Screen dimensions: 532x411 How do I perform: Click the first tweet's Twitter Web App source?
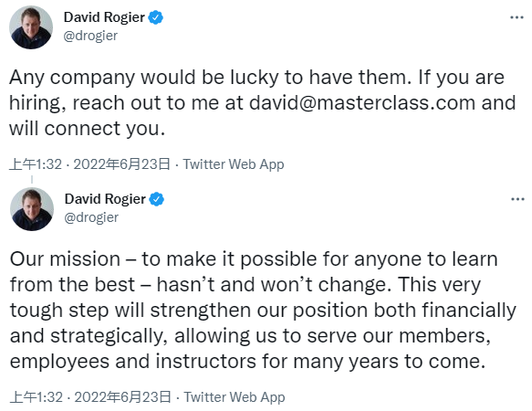click(x=234, y=164)
